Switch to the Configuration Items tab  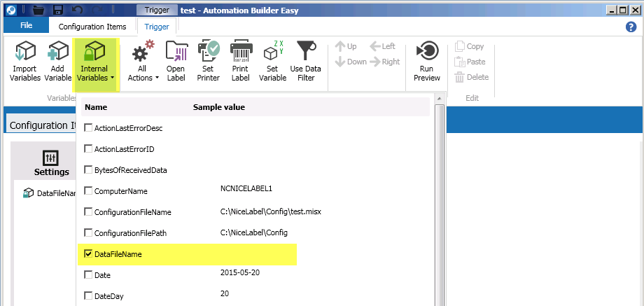click(92, 27)
